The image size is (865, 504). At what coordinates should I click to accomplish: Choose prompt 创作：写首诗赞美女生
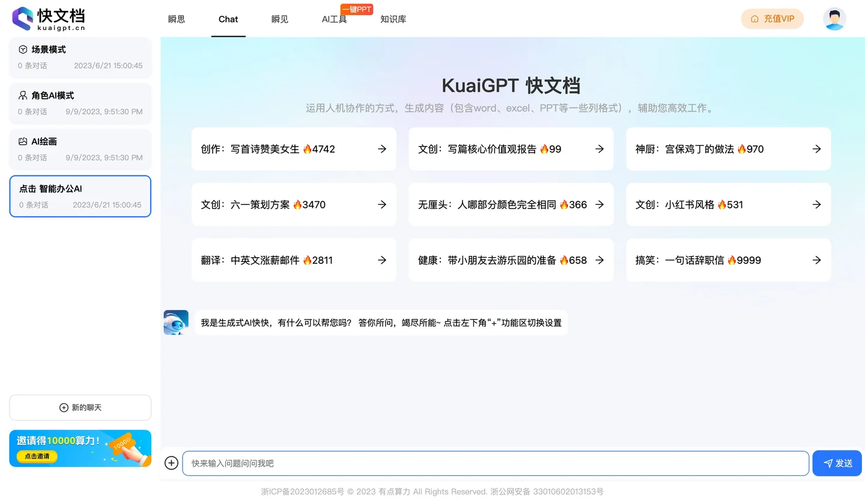tap(294, 149)
